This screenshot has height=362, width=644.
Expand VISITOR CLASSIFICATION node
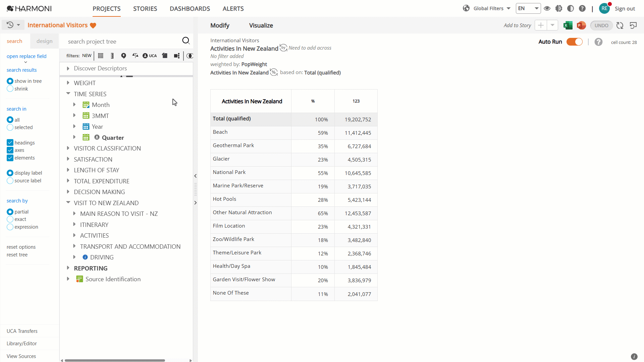(68, 148)
